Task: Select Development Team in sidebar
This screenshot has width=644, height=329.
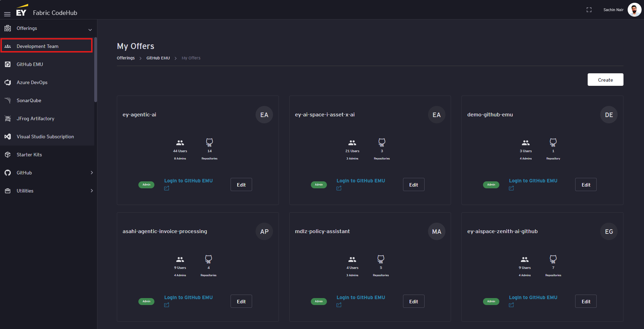Action: click(x=38, y=46)
